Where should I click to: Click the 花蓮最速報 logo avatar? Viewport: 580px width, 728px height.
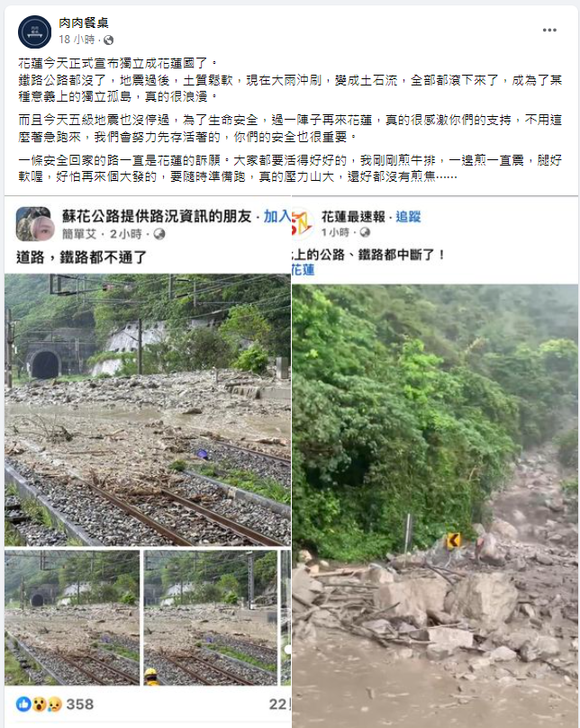pos(302,223)
